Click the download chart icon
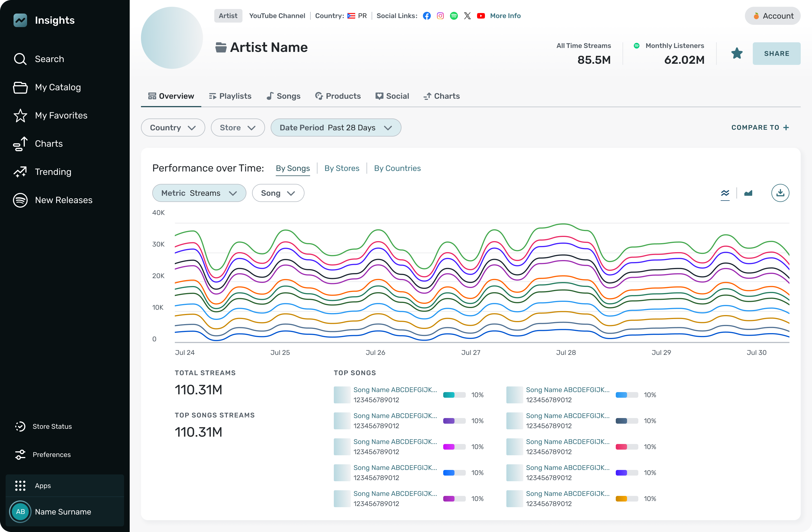Viewport: 812px width, 532px height. 780,193
